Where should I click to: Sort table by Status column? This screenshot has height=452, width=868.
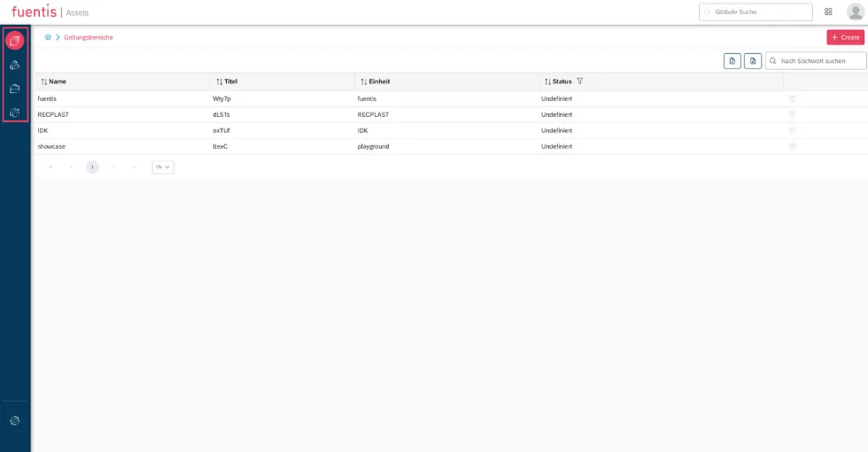[547, 82]
